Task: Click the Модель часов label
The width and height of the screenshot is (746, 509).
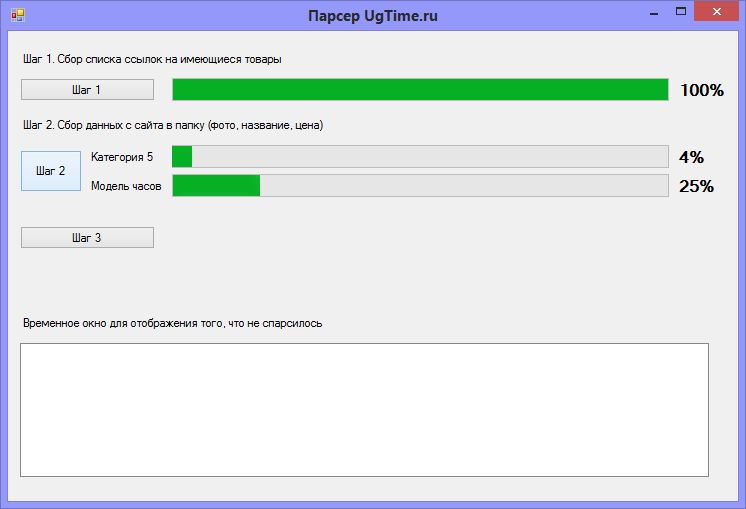Action: [x=126, y=186]
